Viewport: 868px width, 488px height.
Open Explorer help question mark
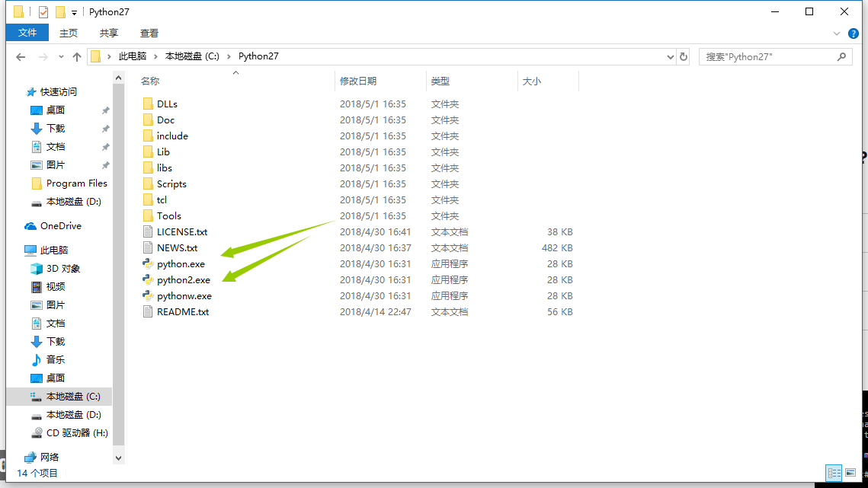[854, 33]
